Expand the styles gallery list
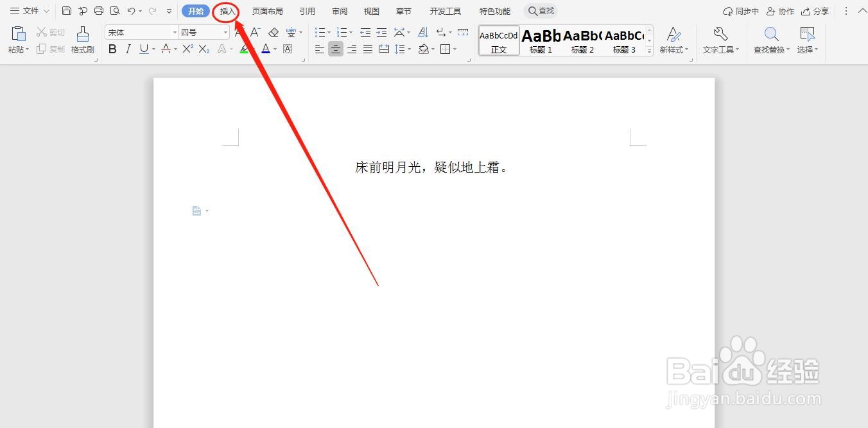The width and height of the screenshot is (868, 428). (649, 51)
